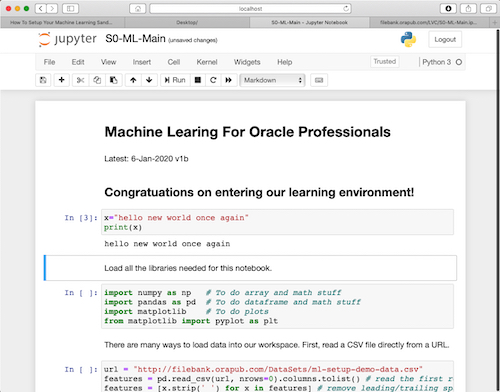The image size is (500, 392).
Task: Open the Insert menu
Action: [x=142, y=62]
